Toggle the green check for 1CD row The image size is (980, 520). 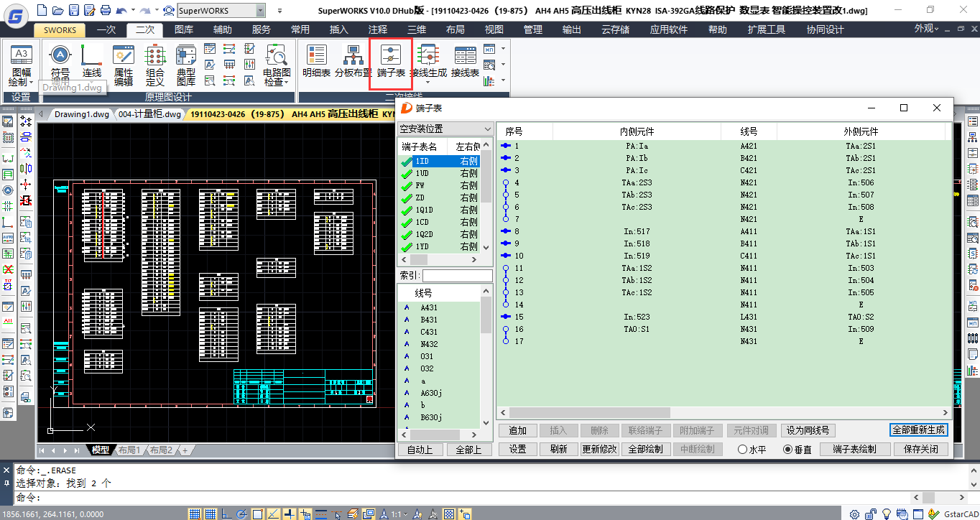pyautogui.click(x=407, y=223)
